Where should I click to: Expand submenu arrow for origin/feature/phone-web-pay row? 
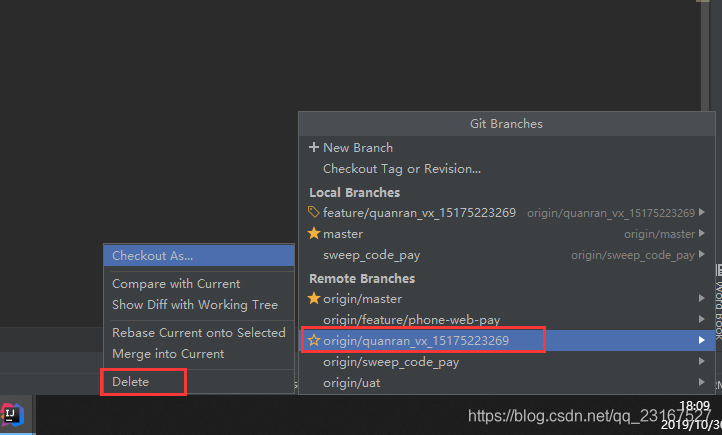click(702, 319)
